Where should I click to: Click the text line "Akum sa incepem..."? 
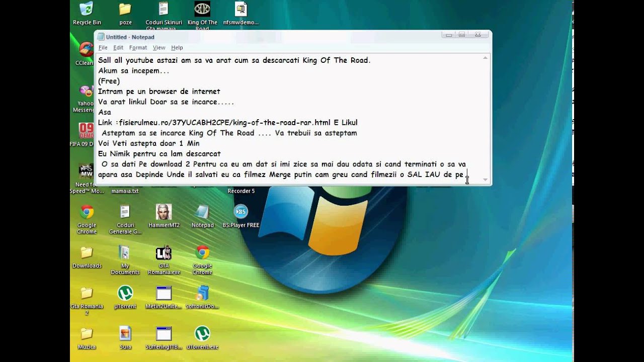click(x=134, y=71)
